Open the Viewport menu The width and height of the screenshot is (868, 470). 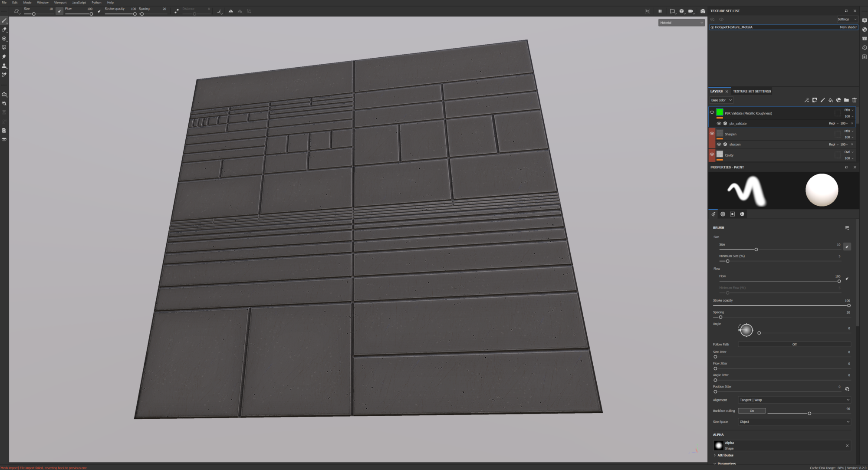point(60,3)
